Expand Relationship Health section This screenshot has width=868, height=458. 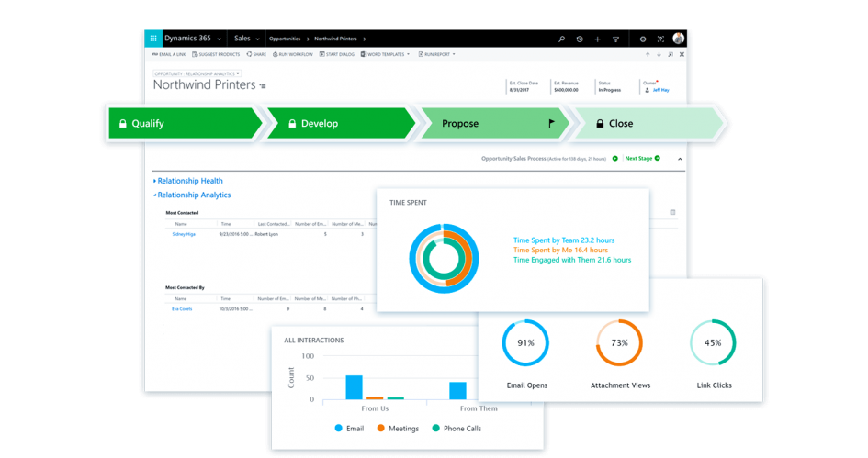click(188, 181)
